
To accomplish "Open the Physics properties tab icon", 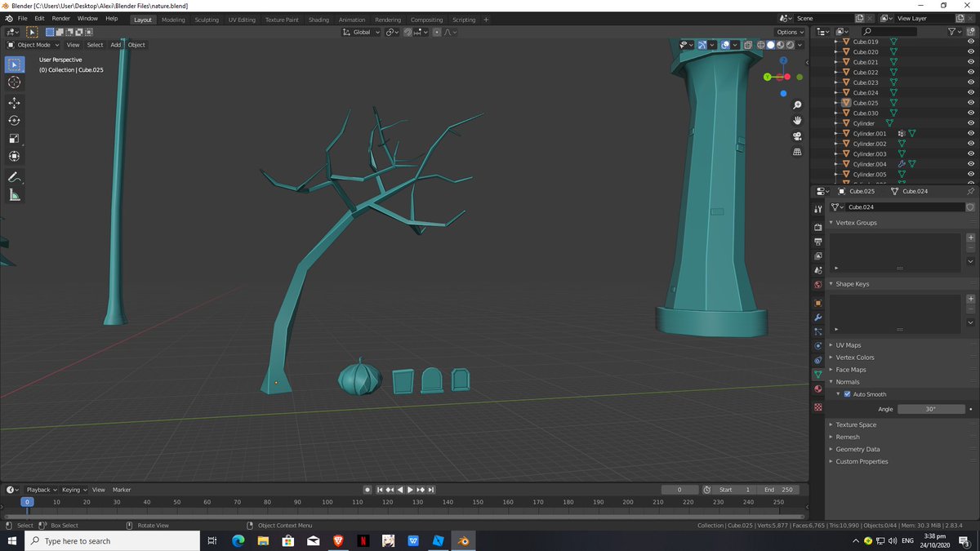I will (x=817, y=346).
